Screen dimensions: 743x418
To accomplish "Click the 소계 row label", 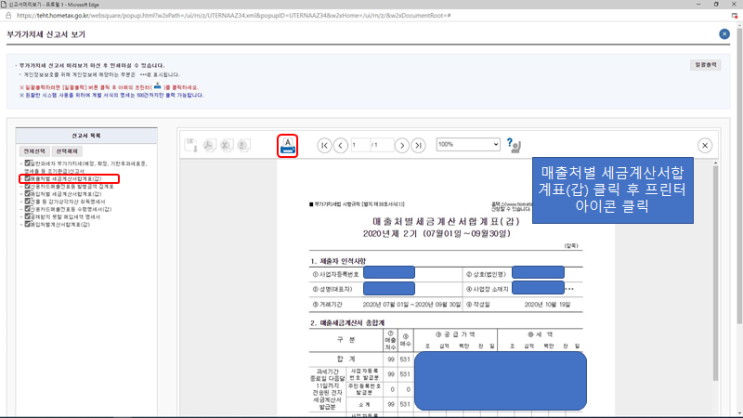I will (x=364, y=405).
